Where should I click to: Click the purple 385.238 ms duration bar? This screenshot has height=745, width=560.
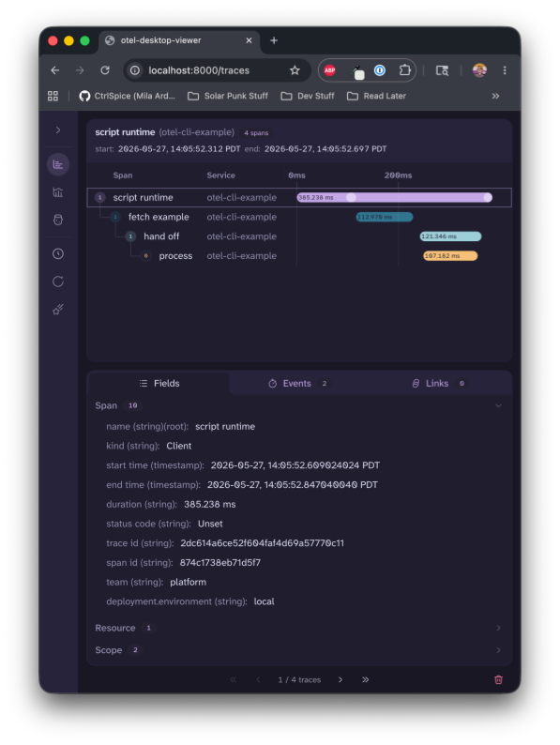click(x=394, y=198)
